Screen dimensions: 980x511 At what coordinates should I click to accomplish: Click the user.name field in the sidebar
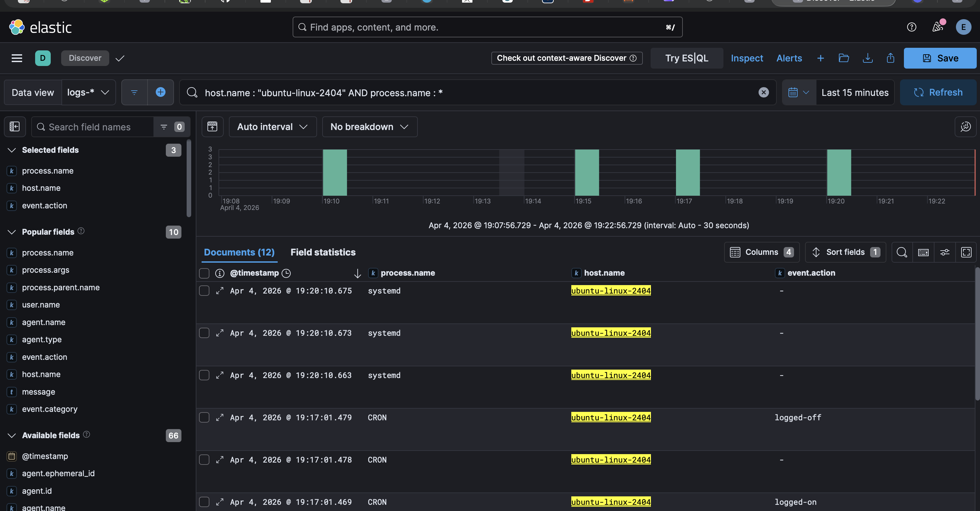41,305
